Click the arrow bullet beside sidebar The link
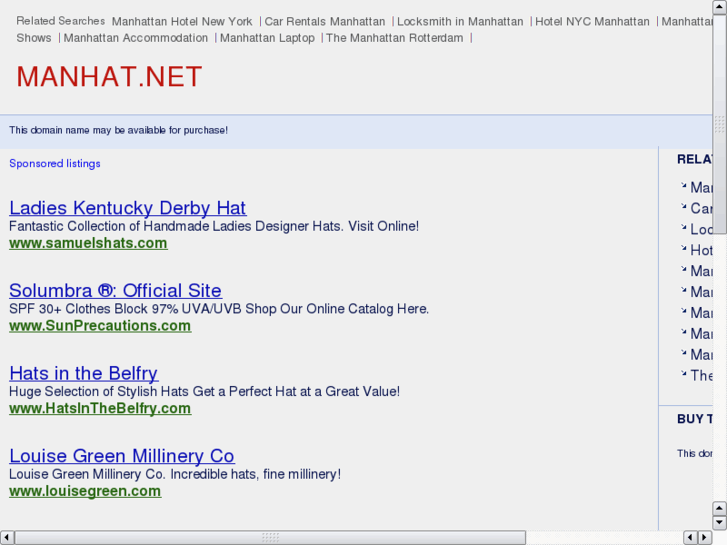The width and height of the screenshot is (727, 545). coord(683,372)
